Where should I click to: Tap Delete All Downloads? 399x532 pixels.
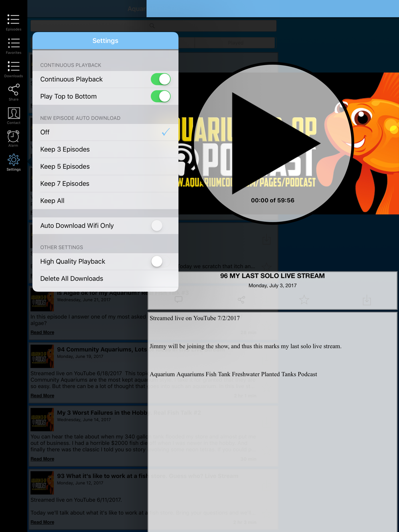(x=72, y=279)
